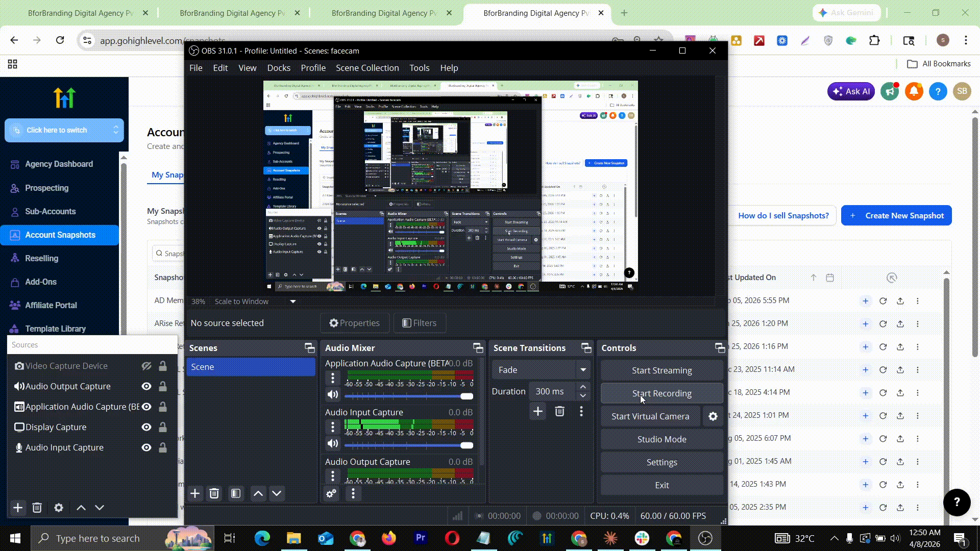Enter Studio Mode
This screenshot has width=980, height=551.
point(661,439)
